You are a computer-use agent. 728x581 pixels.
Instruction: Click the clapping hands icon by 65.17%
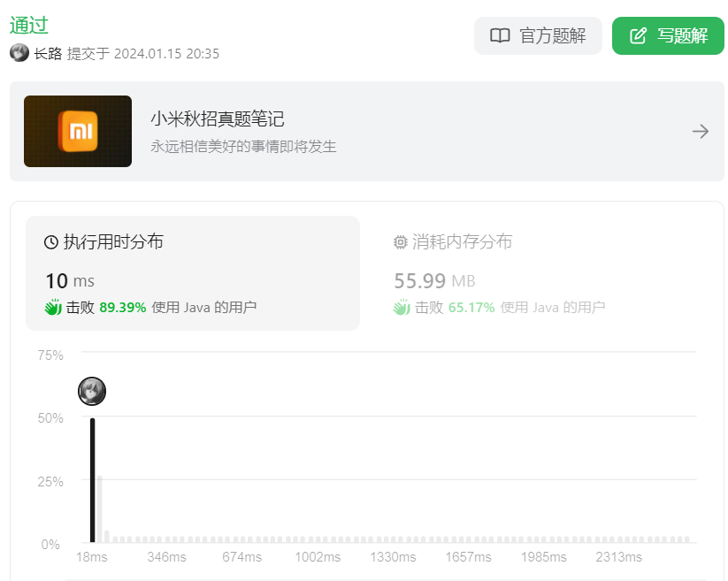pyautogui.click(x=402, y=307)
